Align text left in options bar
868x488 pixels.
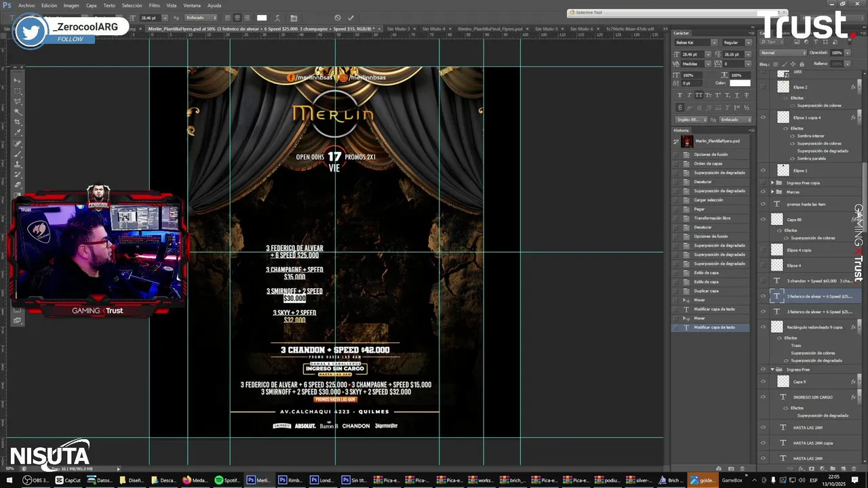[x=228, y=18]
